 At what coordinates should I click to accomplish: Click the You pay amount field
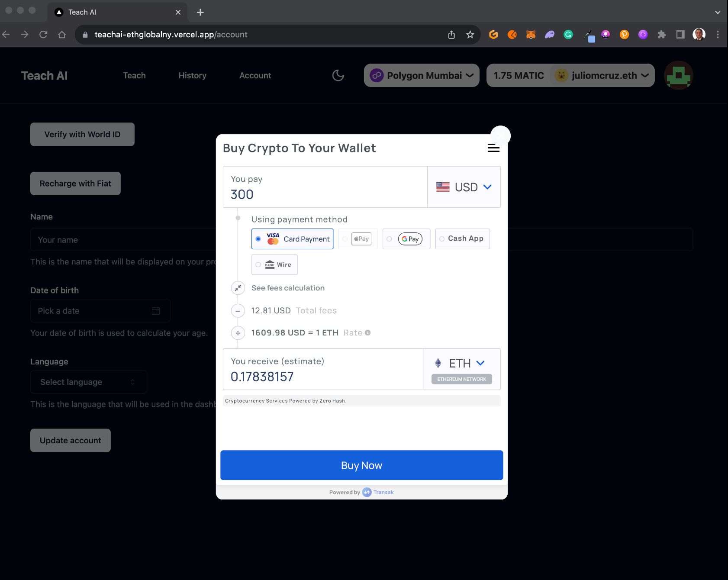(x=325, y=187)
